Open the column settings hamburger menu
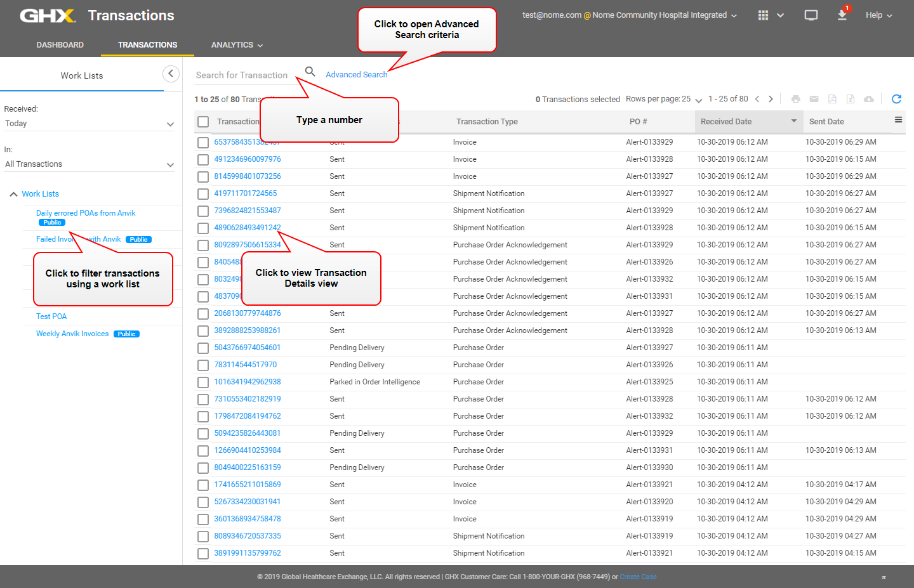This screenshot has height=588, width=914. 898,120
